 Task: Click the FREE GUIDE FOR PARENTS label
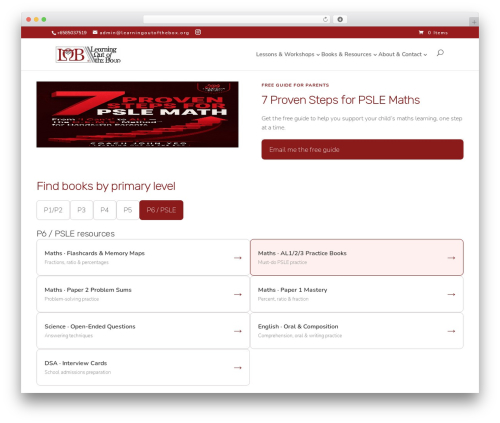tap(295, 85)
